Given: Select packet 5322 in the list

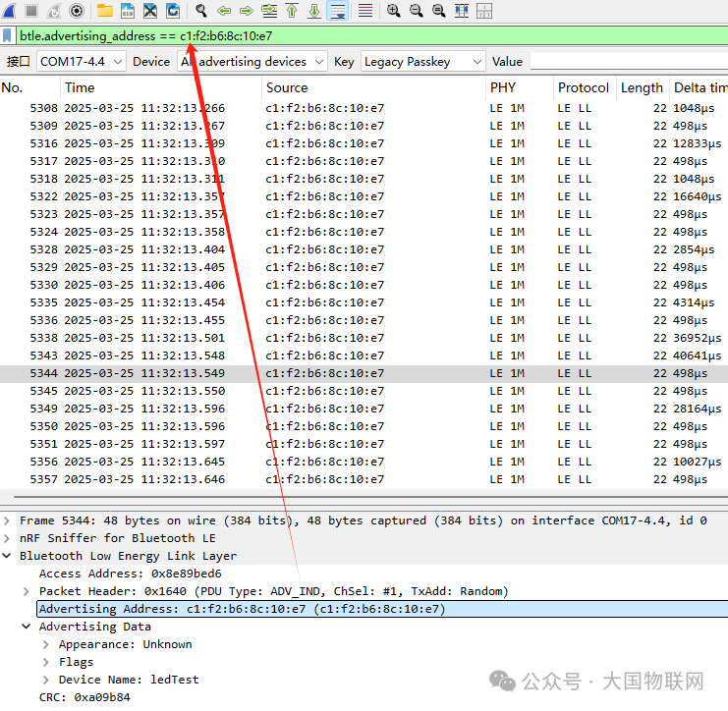Looking at the screenshot, I should pyautogui.click(x=364, y=196).
